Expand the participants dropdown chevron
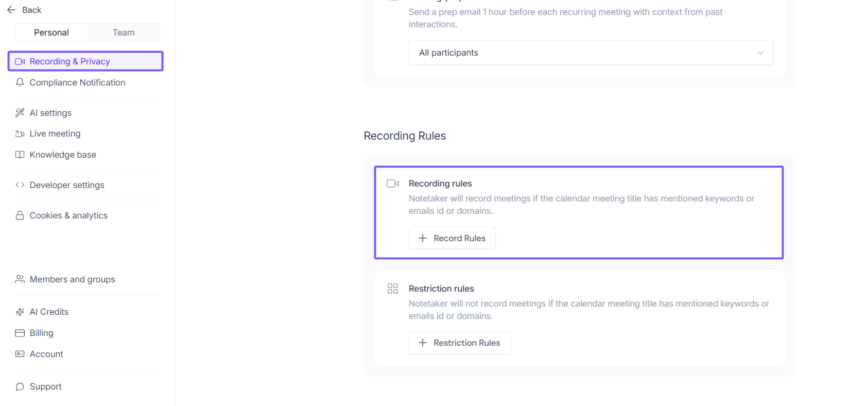 click(760, 53)
